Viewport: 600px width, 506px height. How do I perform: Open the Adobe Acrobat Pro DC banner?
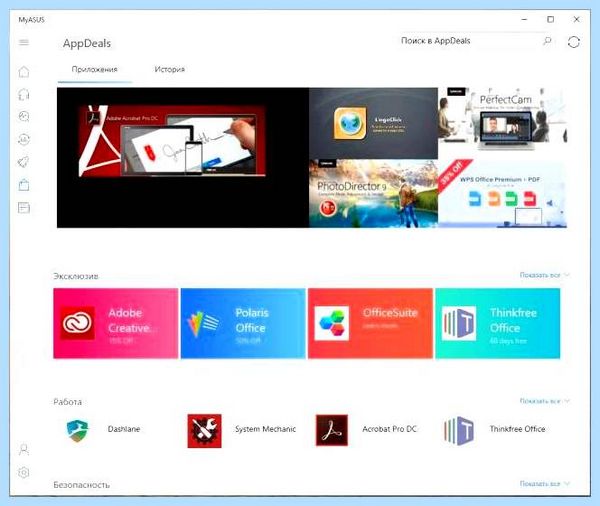pos(183,158)
